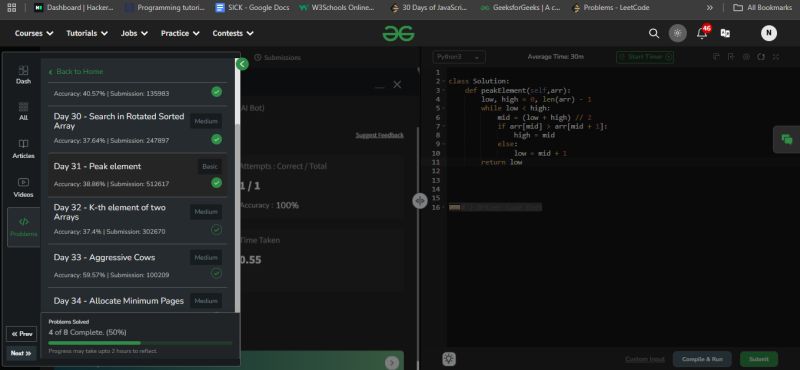Screen dimensions: 800x370
Task: Open the Dash sidebar section
Action: pos(23,75)
